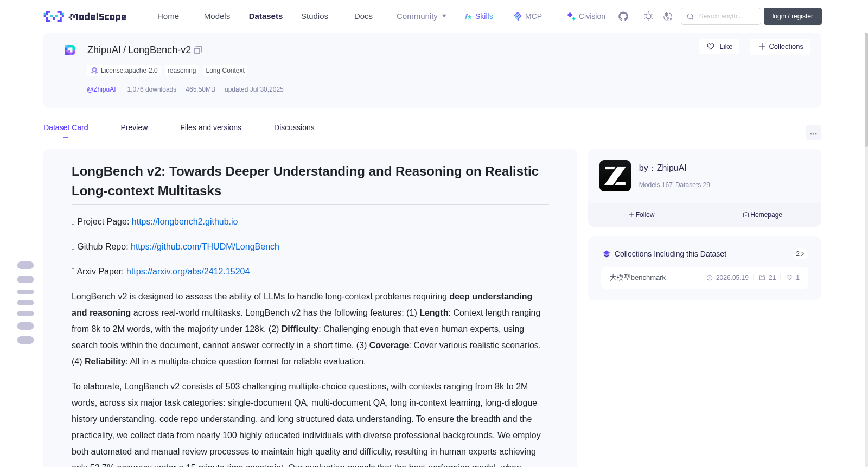Image resolution: width=868 pixels, height=467 pixels.
Task: Click the plus icon on Collections
Action: 762,47
